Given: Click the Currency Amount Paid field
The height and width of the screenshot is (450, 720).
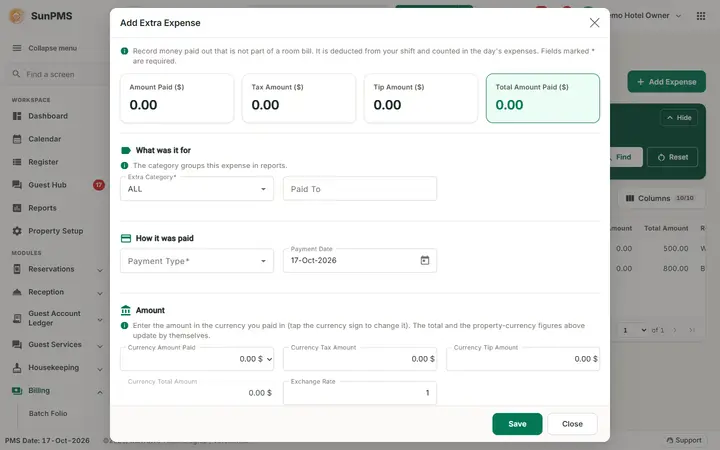Looking at the screenshot, I should tap(197, 359).
